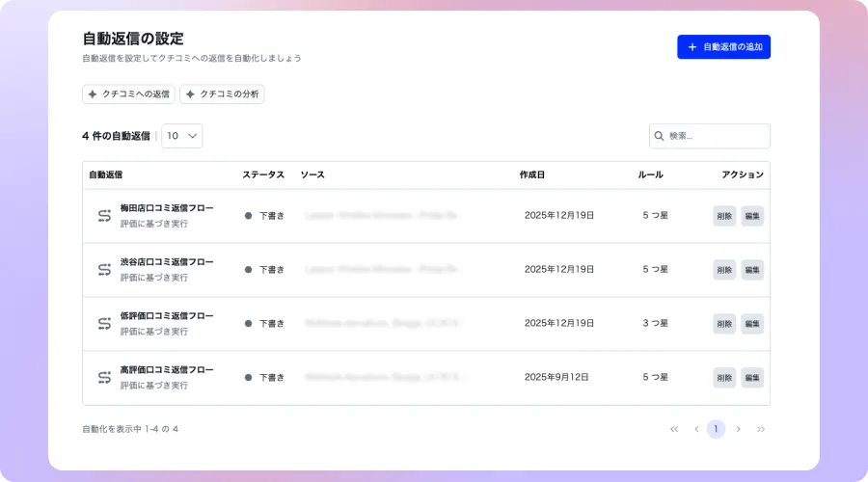Edit 高評価口コミ返信フロー via 編集
Image resolution: width=868 pixels, height=482 pixels.
[752, 378]
